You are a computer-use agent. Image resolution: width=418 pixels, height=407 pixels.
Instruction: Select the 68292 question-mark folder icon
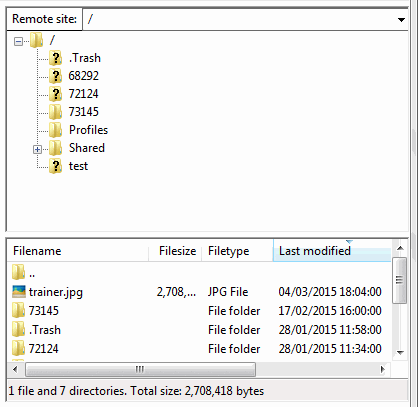click(56, 76)
